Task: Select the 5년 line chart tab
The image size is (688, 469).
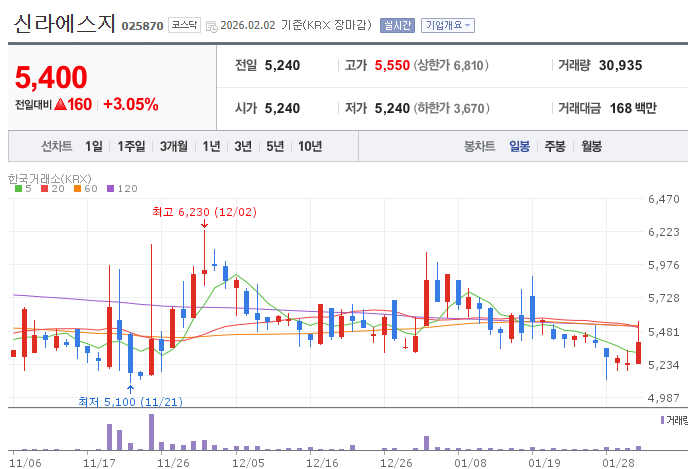Action: [275, 146]
